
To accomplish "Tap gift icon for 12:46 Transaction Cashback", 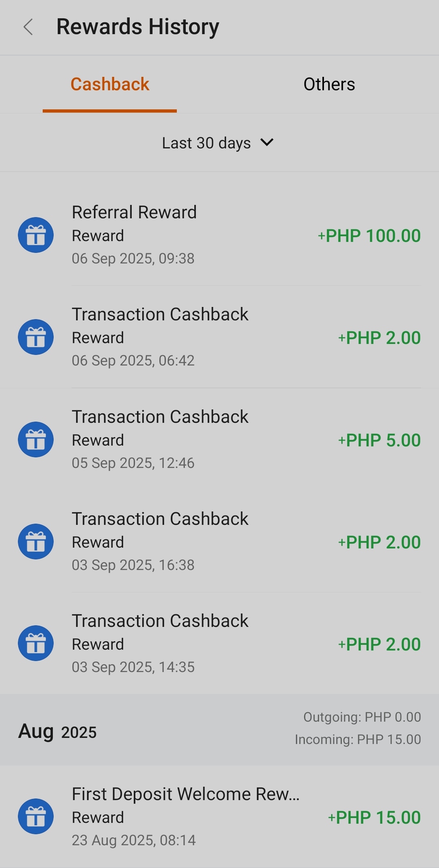I will [36, 439].
